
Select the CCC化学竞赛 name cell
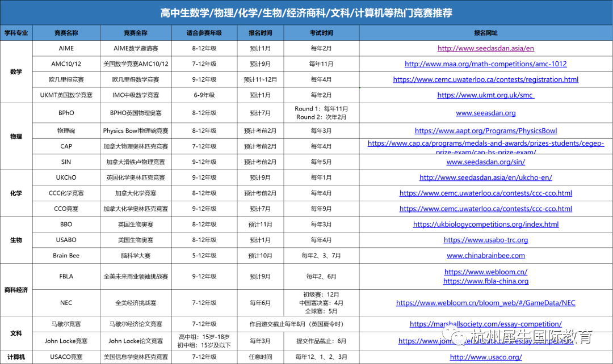(66, 193)
